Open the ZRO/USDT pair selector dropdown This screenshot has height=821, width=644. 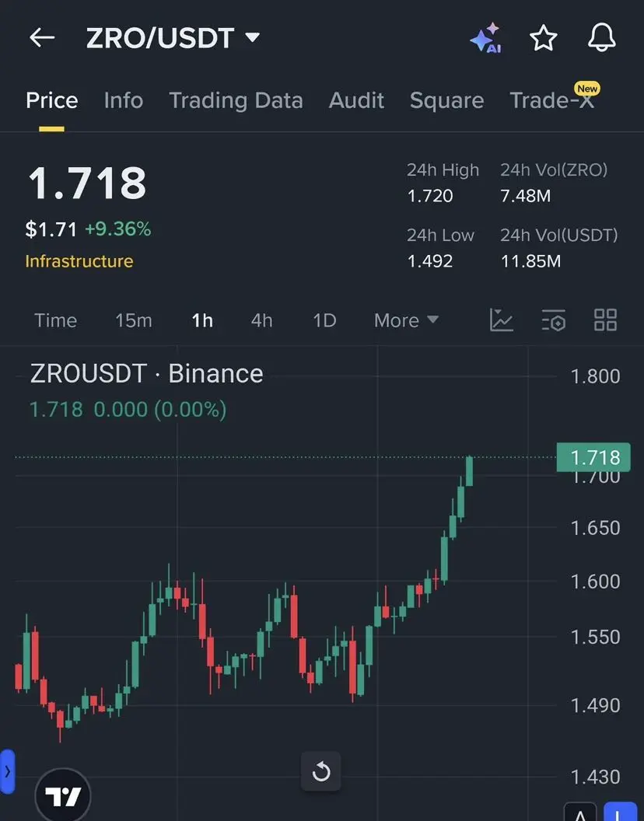[x=173, y=37]
